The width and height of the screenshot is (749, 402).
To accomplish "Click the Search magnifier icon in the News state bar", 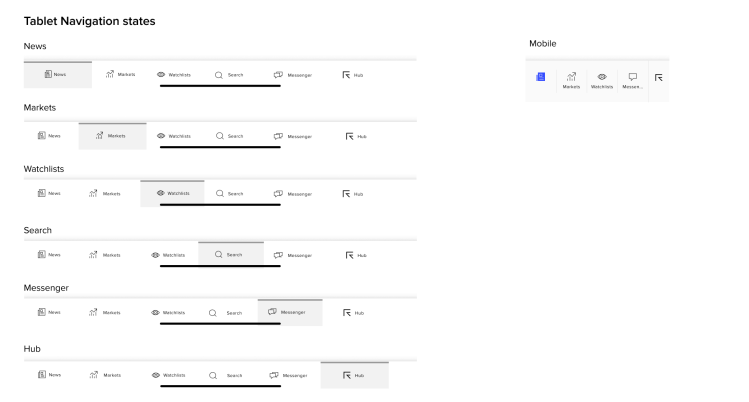I will point(219,75).
